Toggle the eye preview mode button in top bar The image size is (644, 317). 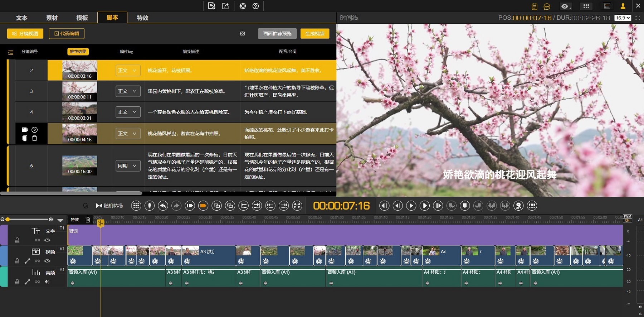(566, 6)
